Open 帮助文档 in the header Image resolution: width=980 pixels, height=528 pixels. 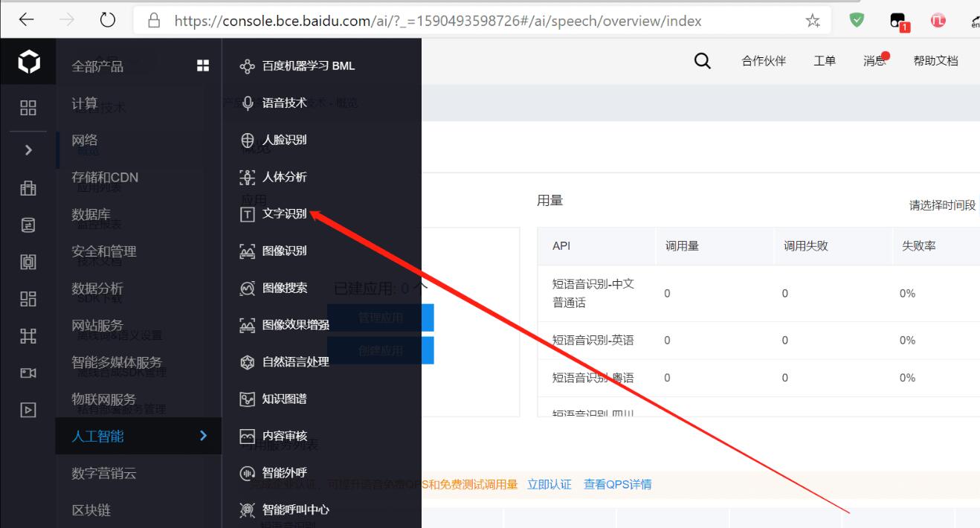(935, 61)
